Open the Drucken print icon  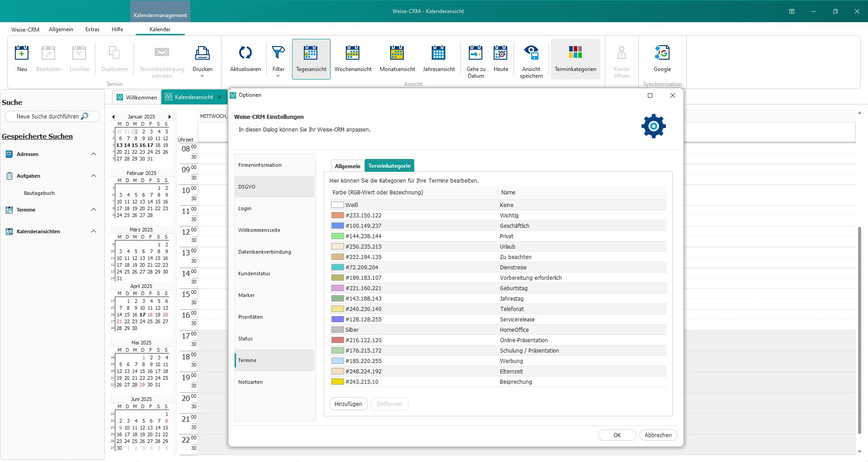(202, 53)
